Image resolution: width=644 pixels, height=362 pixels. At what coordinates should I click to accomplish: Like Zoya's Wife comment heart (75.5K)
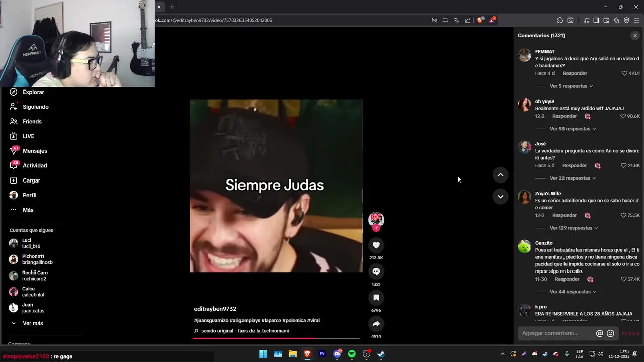623,215
